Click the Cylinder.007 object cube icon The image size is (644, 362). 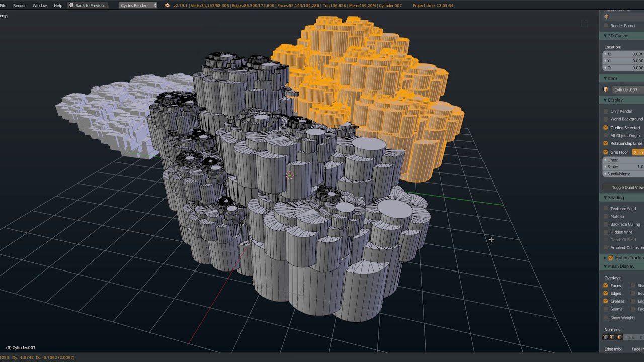click(x=606, y=89)
